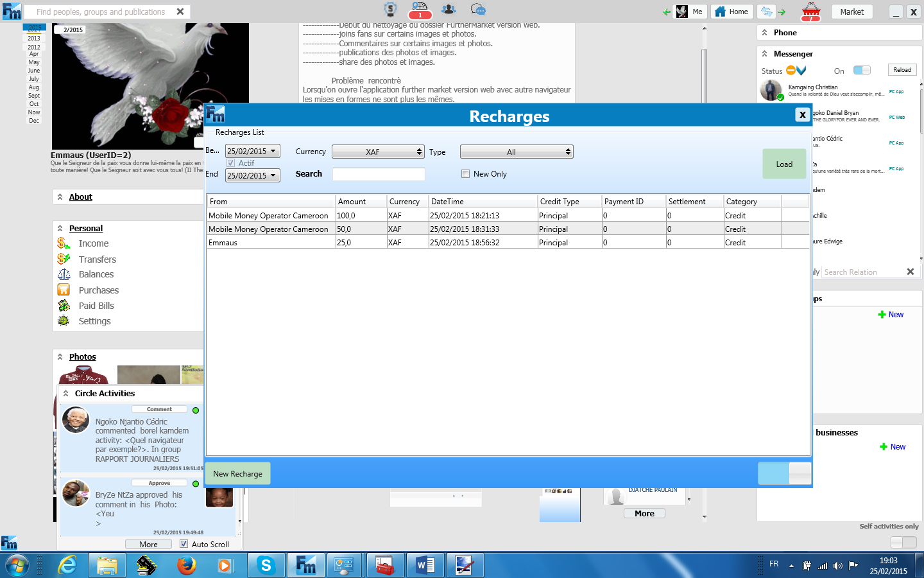Image resolution: width=924 pixels, height=578 pixels.
Task: Open the Paid Bills menu item
Action: click(x=96, y=306)
